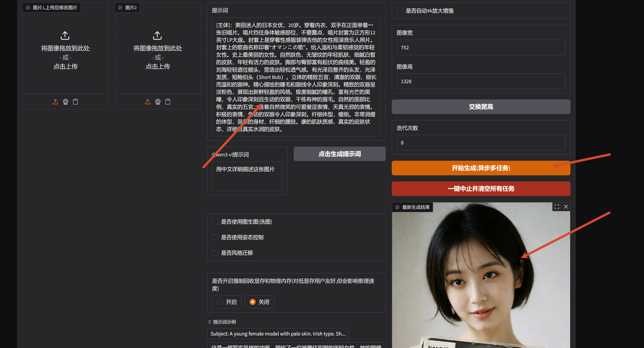This screenshot has width=644, height=348.
Task: Paste from clipboard into 图片1
Action: point(75,102)
